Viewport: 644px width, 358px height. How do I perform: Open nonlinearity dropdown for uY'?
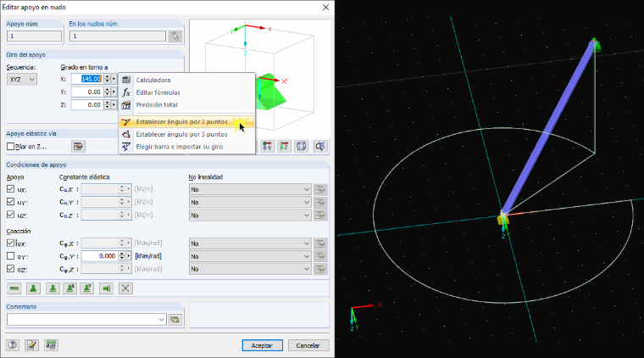click(x=250, y=202)
